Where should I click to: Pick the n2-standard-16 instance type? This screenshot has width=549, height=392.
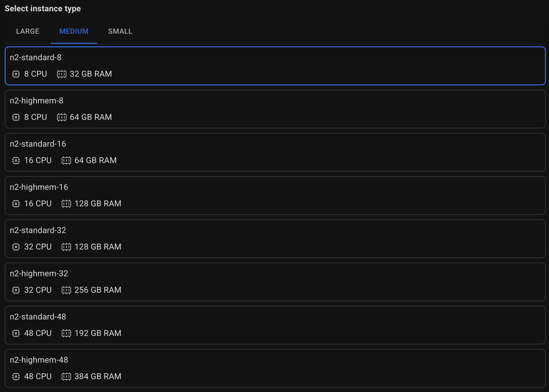(275, 152)
